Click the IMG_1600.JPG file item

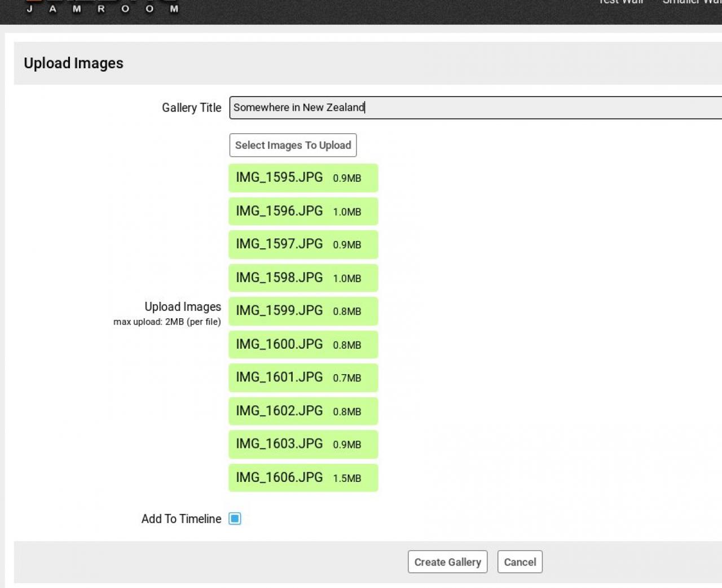click(x=303, y=345)
